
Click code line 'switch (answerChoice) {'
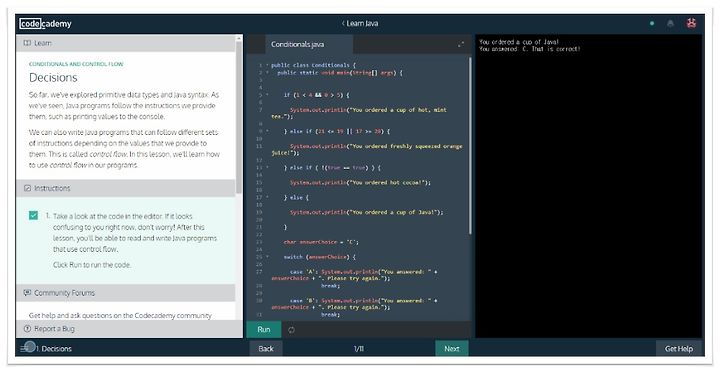tap(319, 257)
